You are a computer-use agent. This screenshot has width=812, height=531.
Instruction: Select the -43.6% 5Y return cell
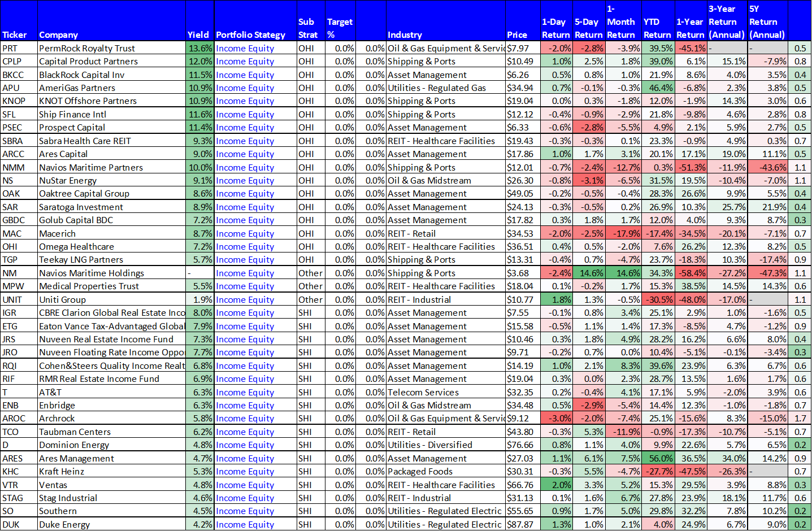tap(768, 168)
